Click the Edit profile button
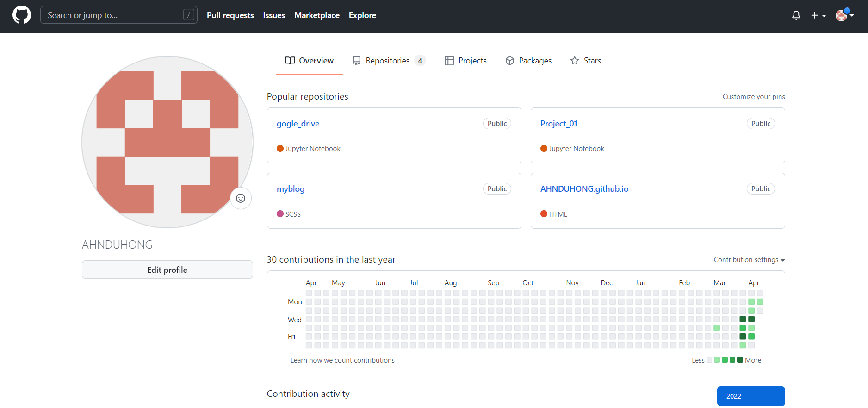 pos(167,270)
